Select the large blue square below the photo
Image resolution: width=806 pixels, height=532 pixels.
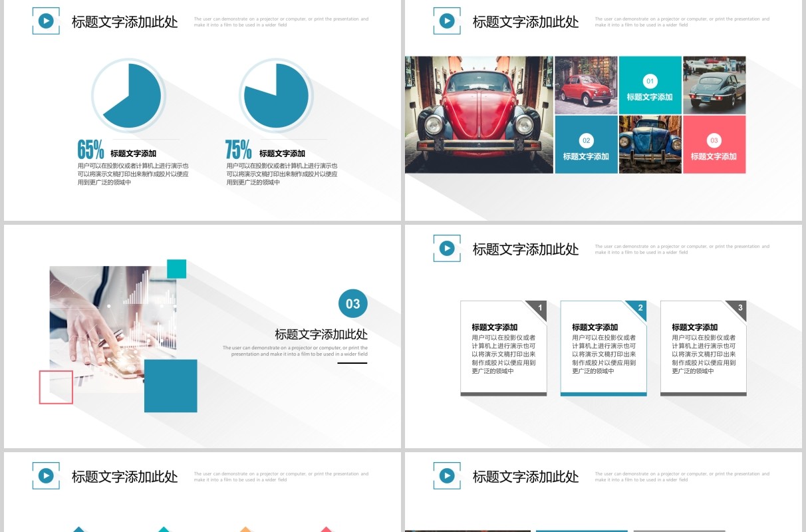click(x=171, y=386)
